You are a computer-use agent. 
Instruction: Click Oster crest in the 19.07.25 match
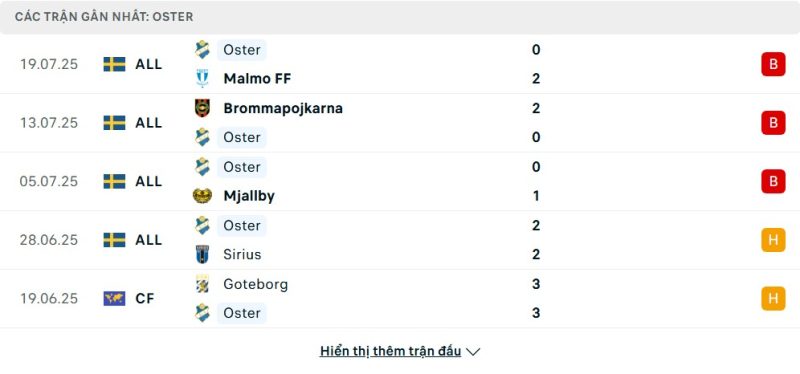203,49
